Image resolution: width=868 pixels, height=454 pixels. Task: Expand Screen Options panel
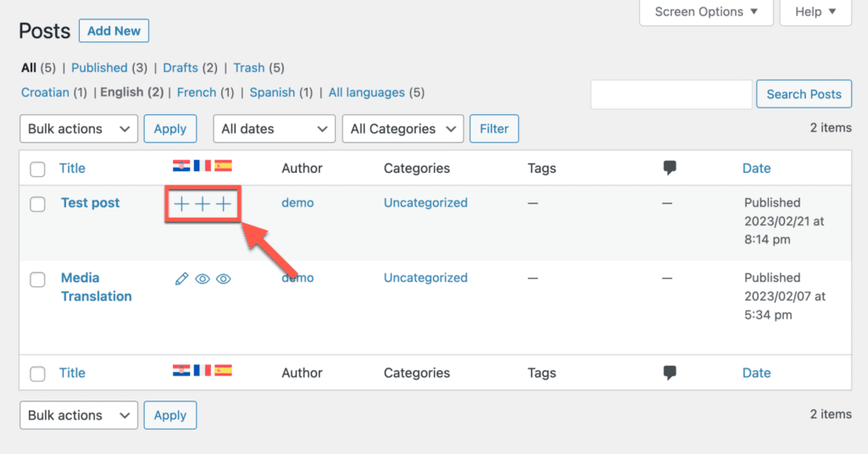706,12
